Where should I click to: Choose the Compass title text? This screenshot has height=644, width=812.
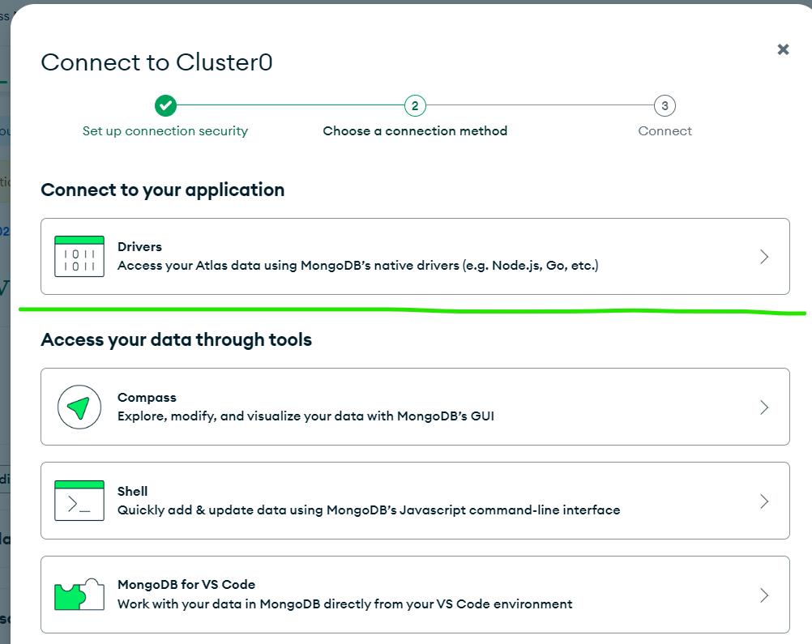[x=147, y=398]
